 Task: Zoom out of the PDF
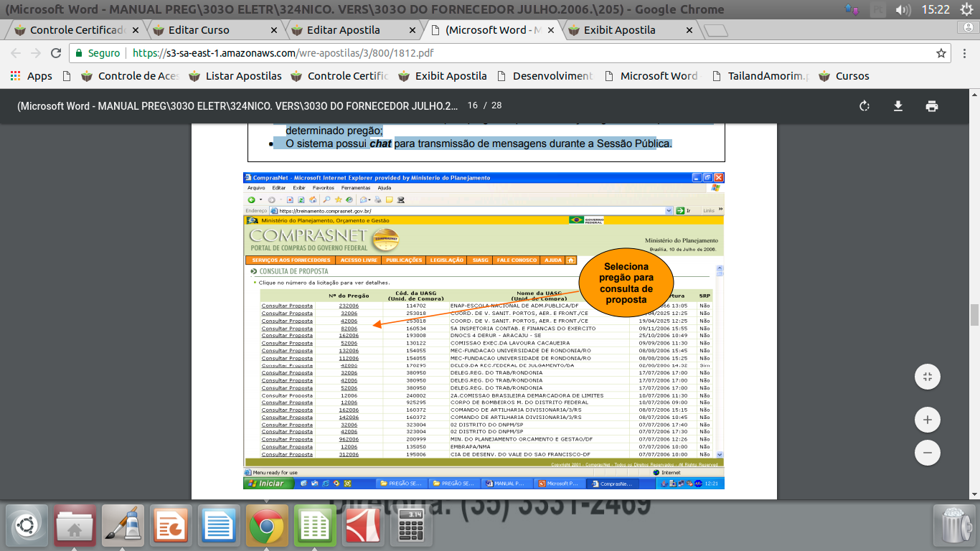click(x=928, y=453)
